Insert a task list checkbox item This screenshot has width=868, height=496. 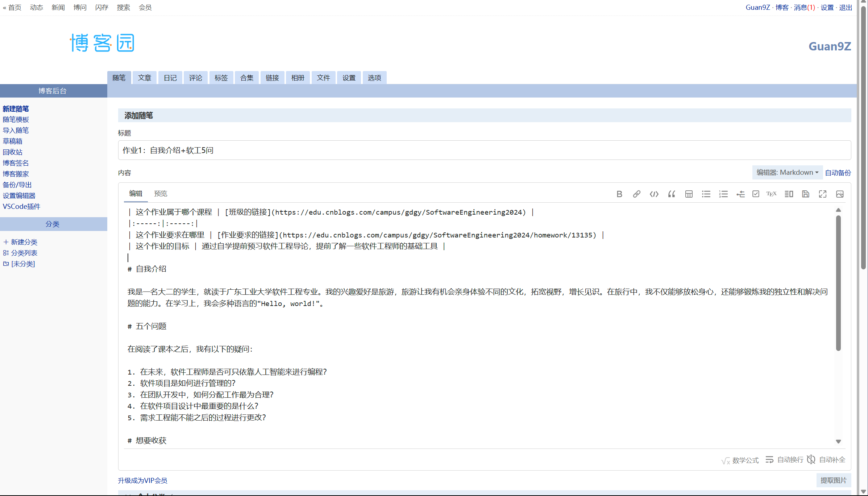pos(756,194)
